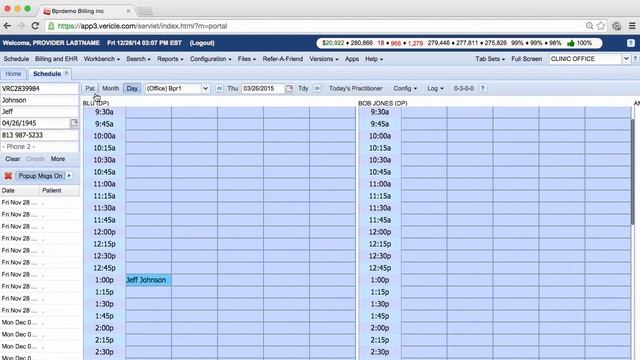Click the Phone 2 input field
The width and height of the screenshot is (640, 360).
click(39, 147)
